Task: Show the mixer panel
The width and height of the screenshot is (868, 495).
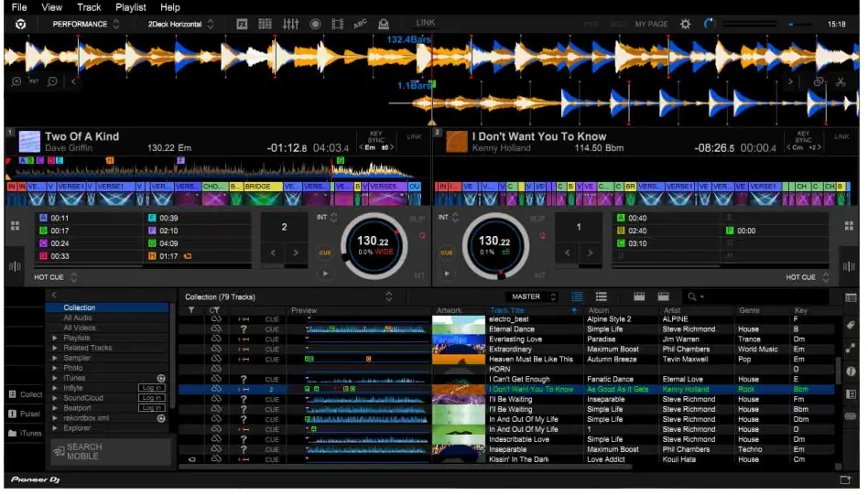Action: [x=290, y=24]
